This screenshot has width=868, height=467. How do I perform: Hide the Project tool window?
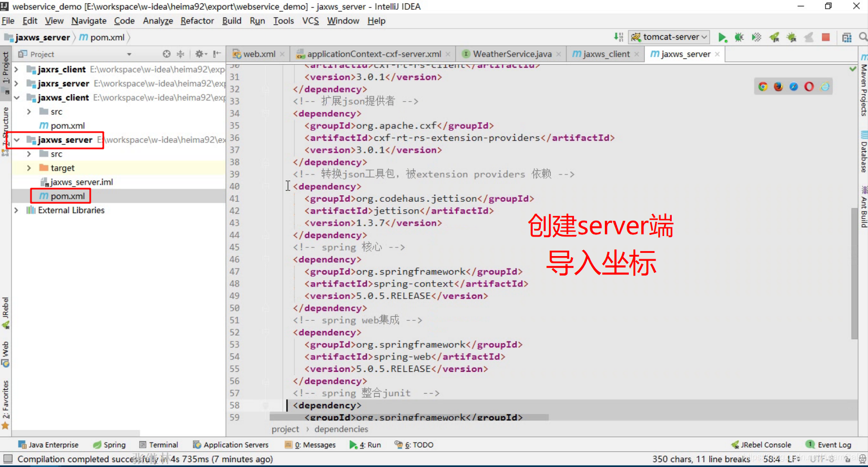click(x=217, y=54)
